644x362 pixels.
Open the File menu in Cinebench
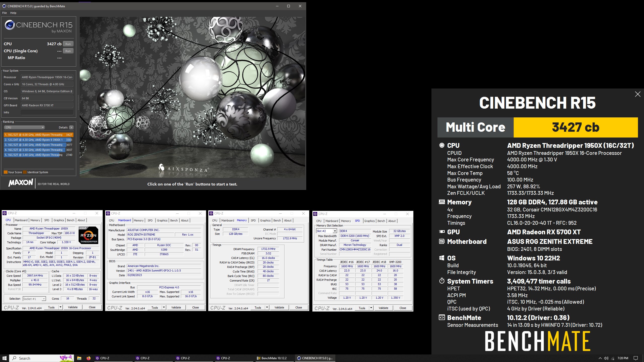click(5, 13)
